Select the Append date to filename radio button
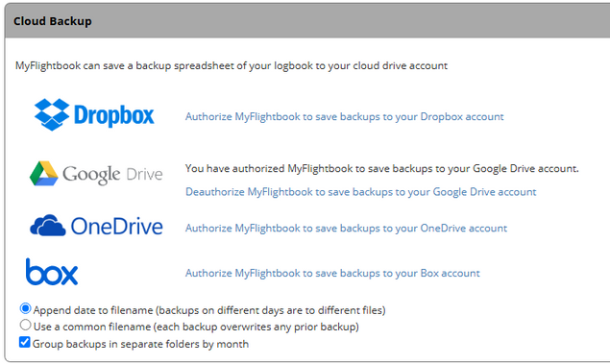This screenshot has height=364, width=610. (x=25, y=309)
